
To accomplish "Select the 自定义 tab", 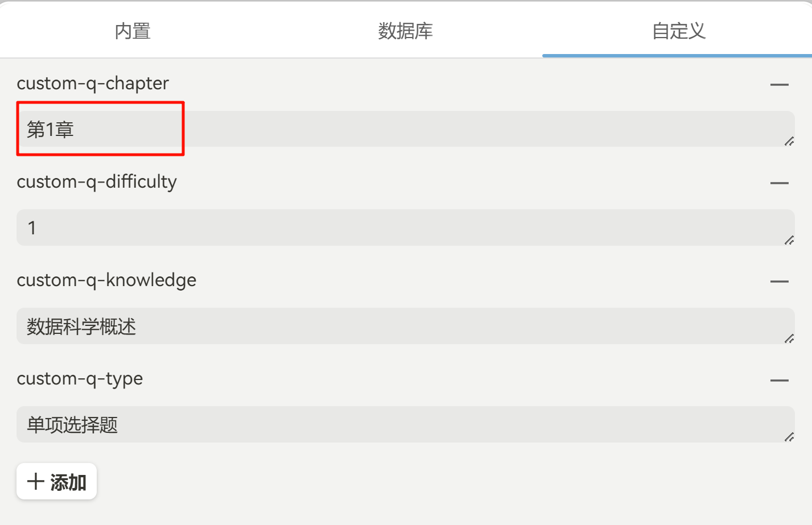I will click(x=678, y=31).
